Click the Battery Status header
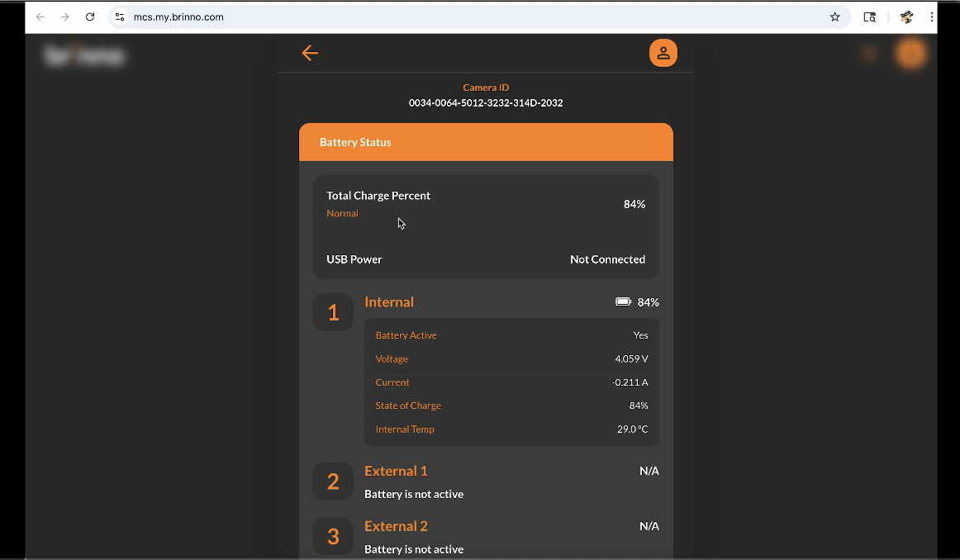 (356, 142)
